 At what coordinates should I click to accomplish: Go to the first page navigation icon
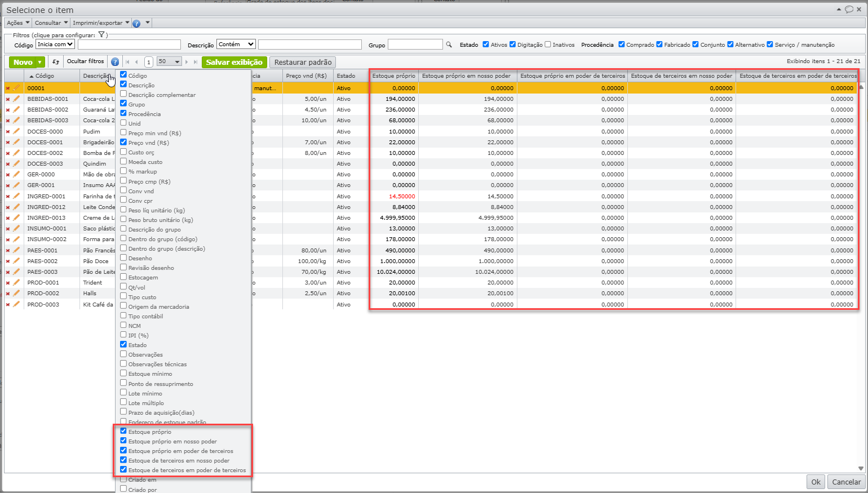coord(127,62)
